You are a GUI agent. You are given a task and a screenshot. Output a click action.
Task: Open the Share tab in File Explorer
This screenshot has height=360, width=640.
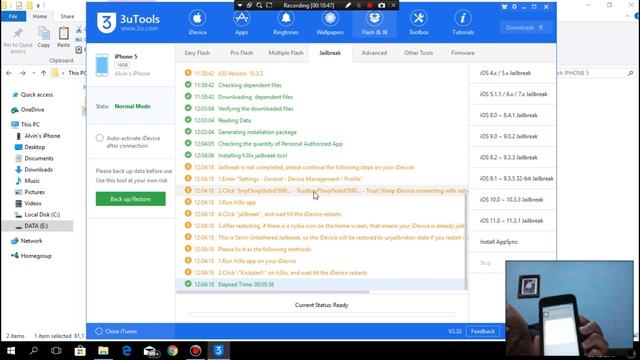(67, 16)
